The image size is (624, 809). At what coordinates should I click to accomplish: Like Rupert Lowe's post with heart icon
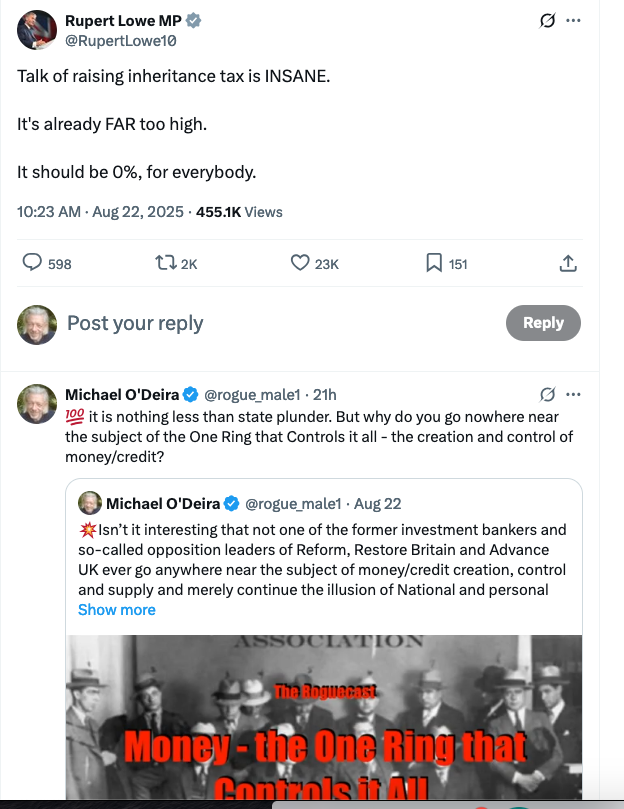(x=300, y=263)
